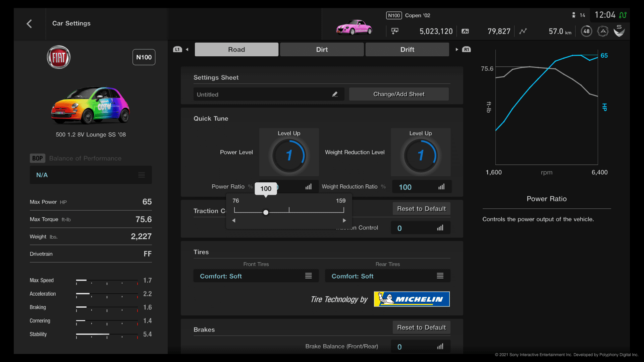Drag the Power Ratio slider to adjust
This screenshot has height=362, width=644.
266,212
